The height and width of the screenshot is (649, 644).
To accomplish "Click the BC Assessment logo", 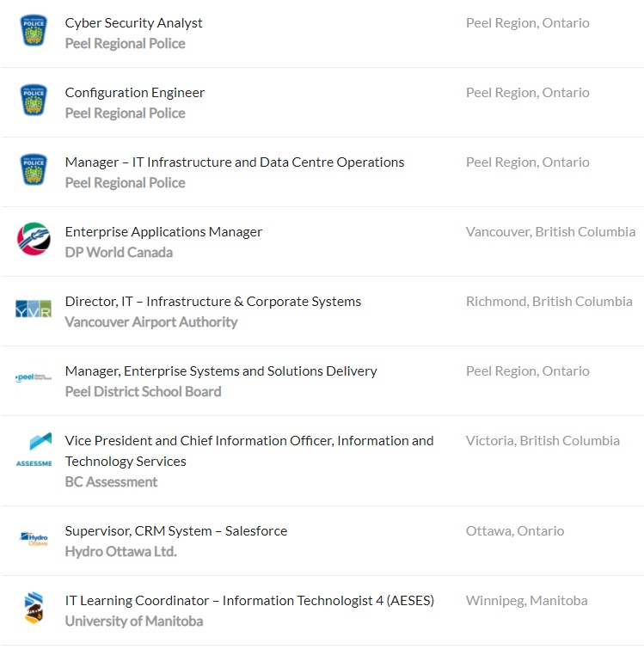I will (34, 450).
